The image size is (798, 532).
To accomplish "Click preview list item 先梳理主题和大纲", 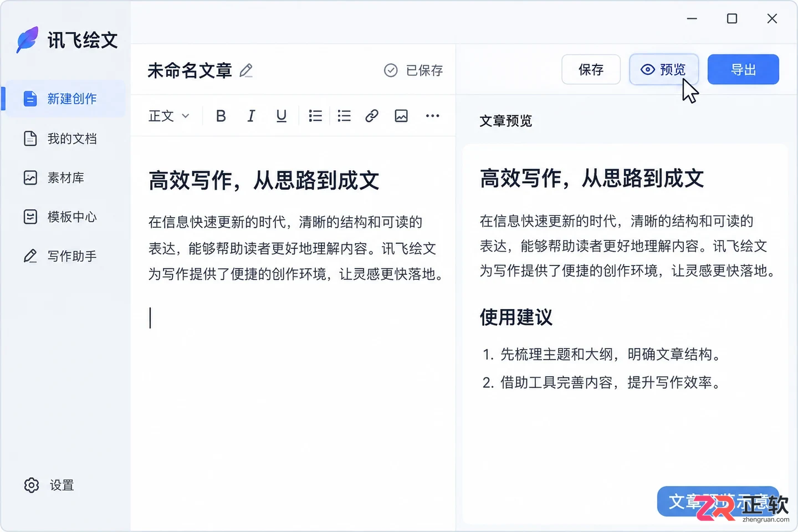I will (601, 355).
